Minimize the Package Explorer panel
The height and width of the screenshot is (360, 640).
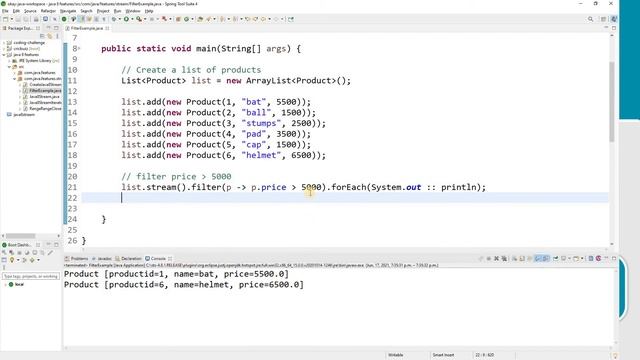click(x=49, y=28)
